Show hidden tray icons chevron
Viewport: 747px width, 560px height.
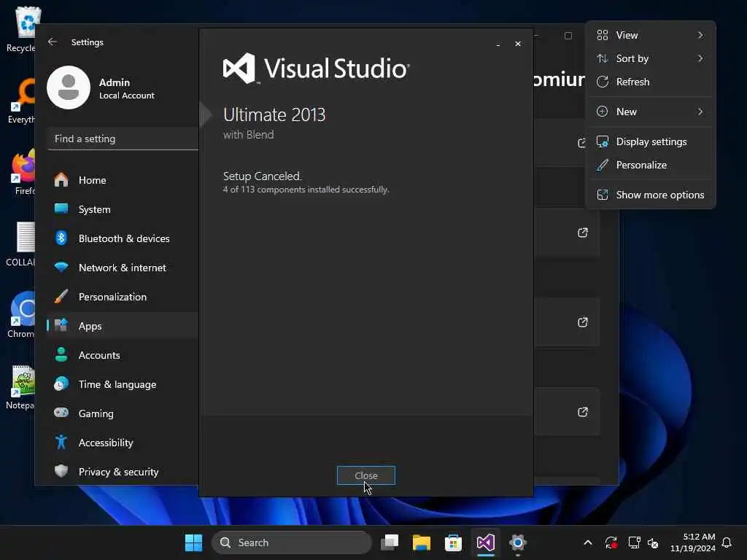(x=588, y=542)
